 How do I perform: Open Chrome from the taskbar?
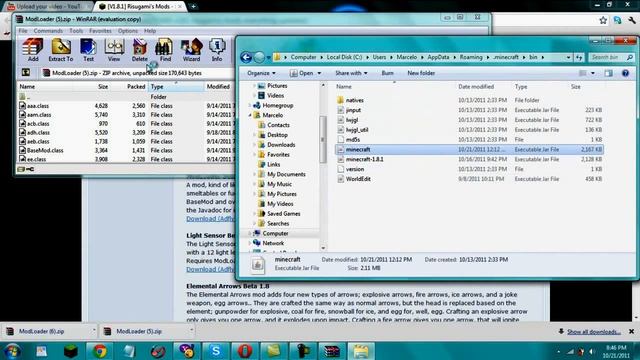100,351
